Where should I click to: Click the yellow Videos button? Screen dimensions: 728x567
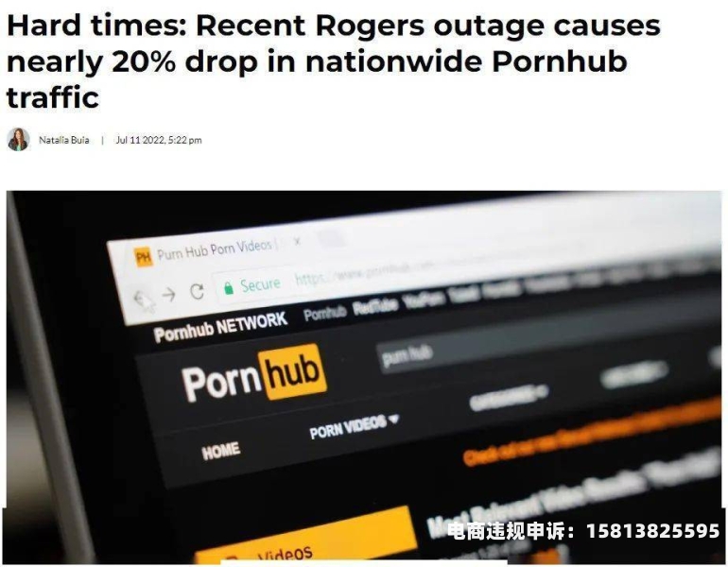[304, 539]
